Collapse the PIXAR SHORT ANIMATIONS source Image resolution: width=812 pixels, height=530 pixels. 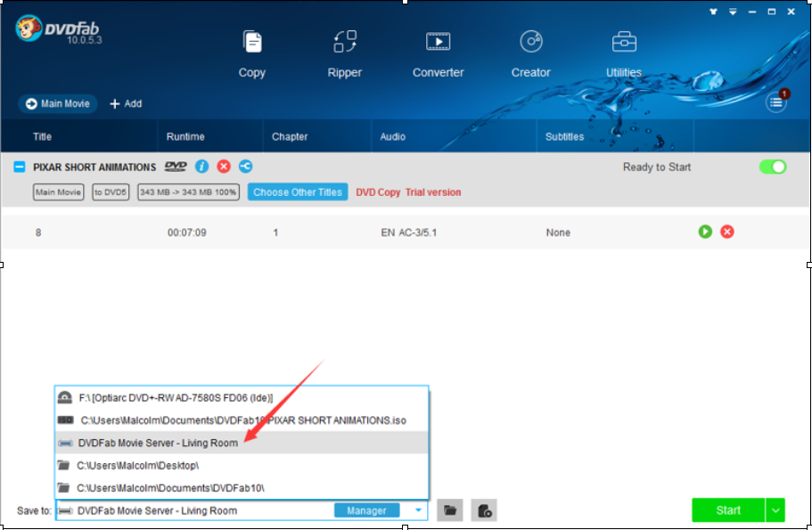click(19, 167)
